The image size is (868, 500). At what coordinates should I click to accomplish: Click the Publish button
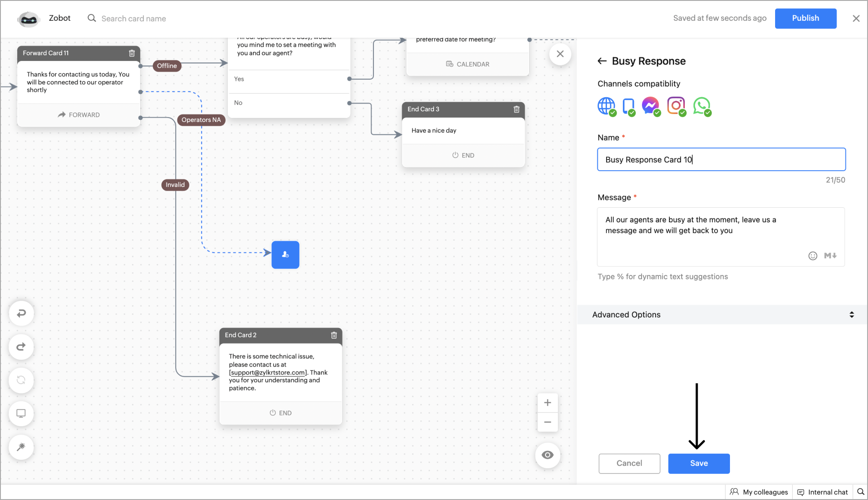(805, 18)
